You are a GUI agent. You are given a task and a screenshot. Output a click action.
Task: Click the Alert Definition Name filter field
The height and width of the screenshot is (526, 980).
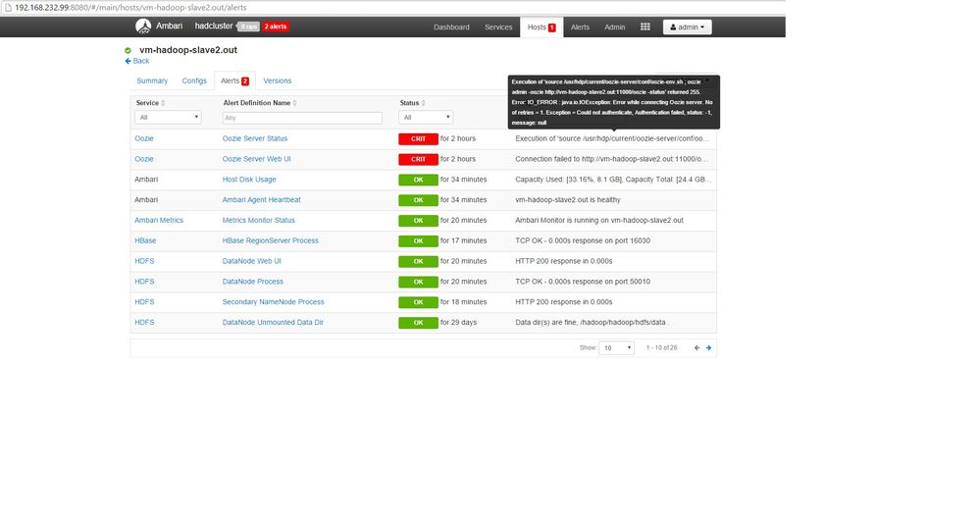(302, 118)
